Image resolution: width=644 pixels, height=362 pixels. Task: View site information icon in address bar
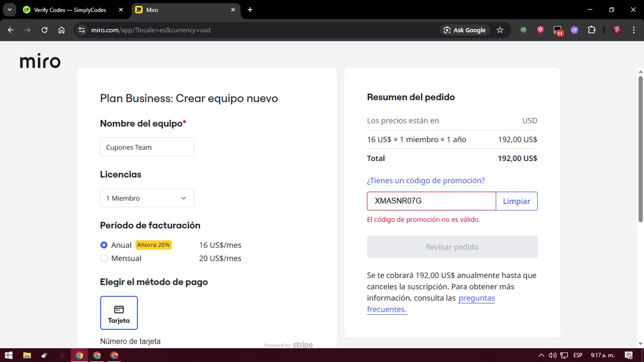(x=82, y=30)
